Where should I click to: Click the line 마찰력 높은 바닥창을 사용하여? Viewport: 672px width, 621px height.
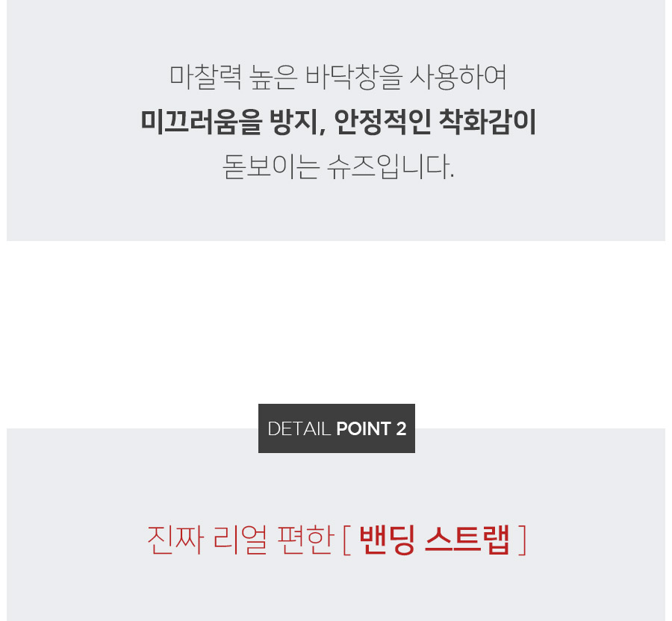tap(338, 78)
